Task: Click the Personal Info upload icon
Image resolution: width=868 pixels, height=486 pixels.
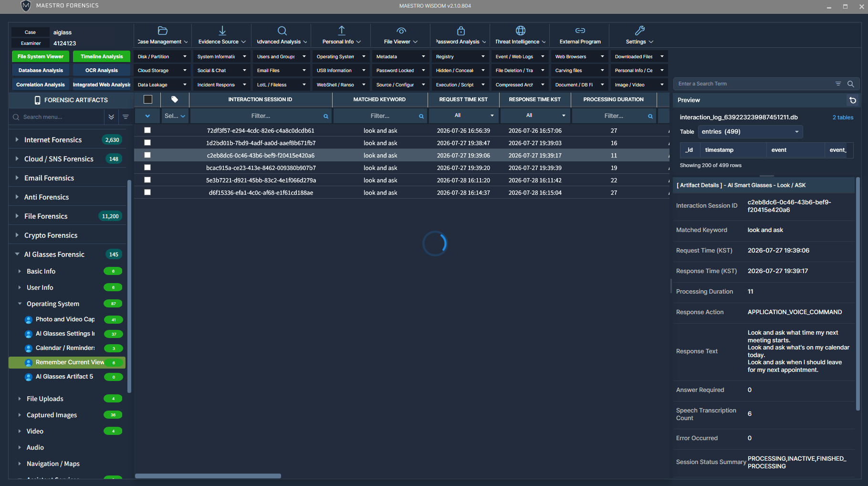Action: (x=342, y=31)
